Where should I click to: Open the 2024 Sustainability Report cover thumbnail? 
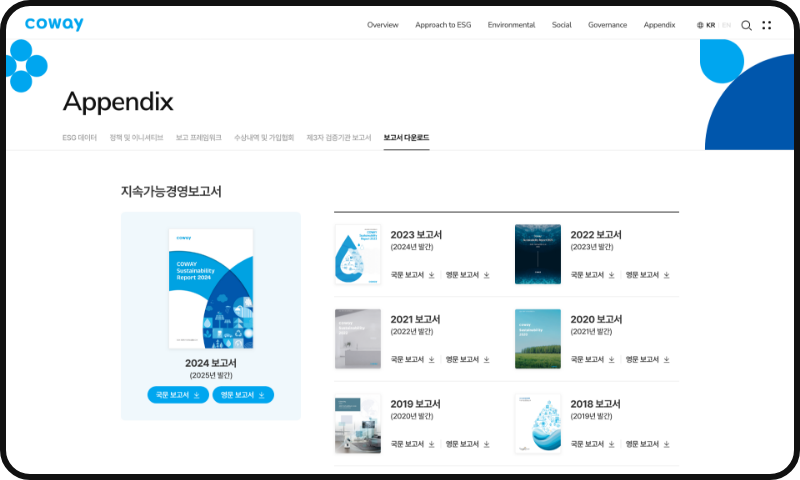[211, 289]
